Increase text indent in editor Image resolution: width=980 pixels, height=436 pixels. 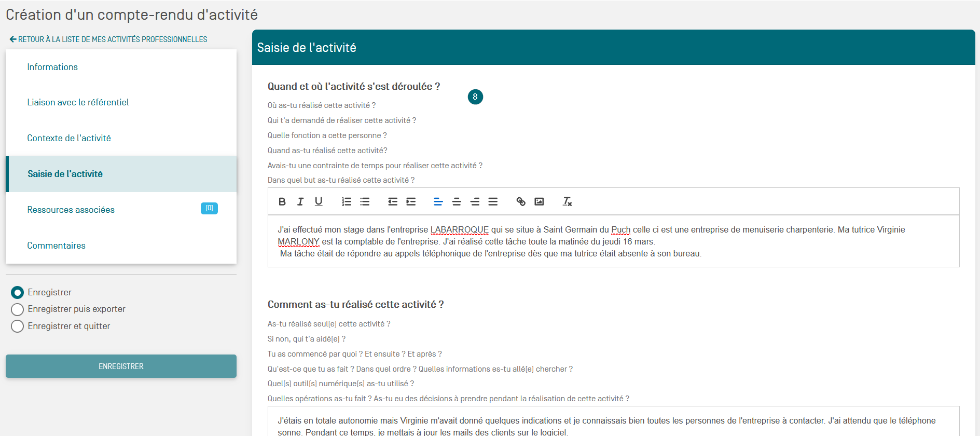point(411,201)
